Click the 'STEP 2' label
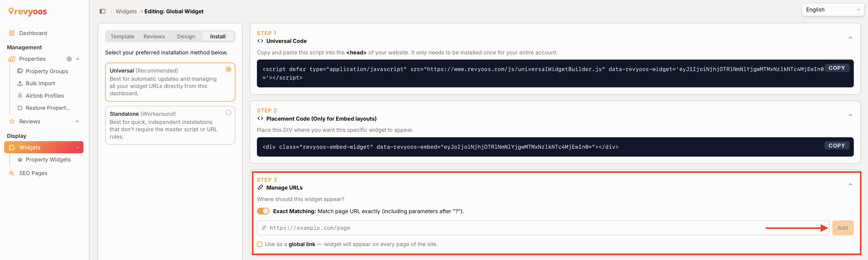868x260 pixels. 267,111
